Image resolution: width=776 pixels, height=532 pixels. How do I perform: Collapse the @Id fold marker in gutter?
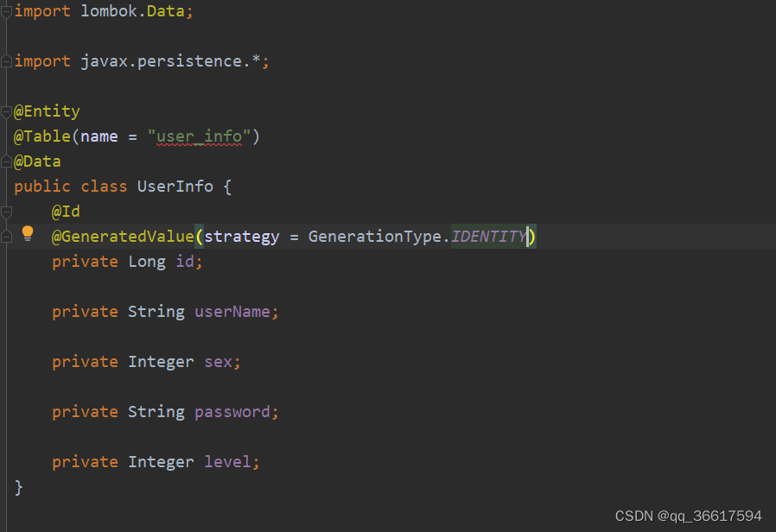[x=6, y=211]
